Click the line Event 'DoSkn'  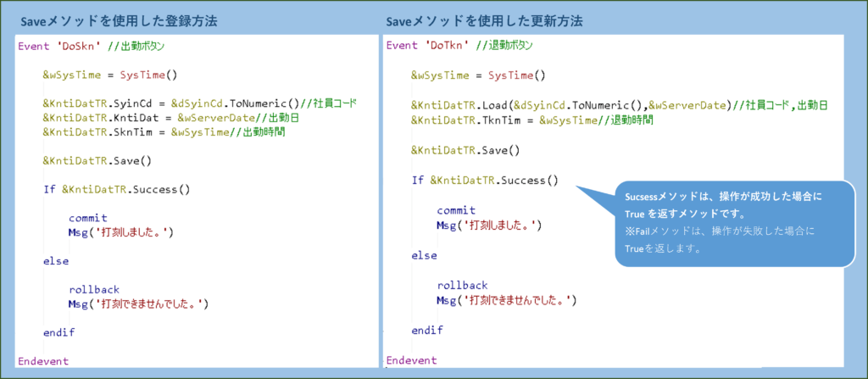(92, 46)
